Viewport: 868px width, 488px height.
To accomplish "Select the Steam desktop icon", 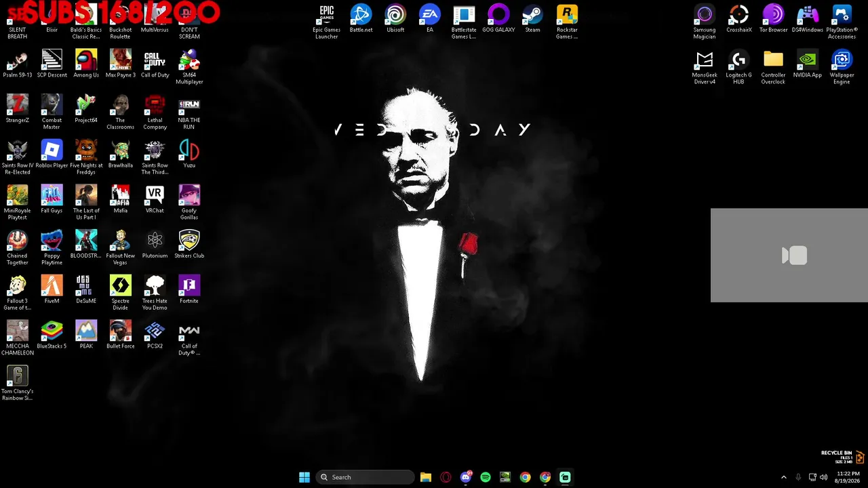I will (533, 19).
